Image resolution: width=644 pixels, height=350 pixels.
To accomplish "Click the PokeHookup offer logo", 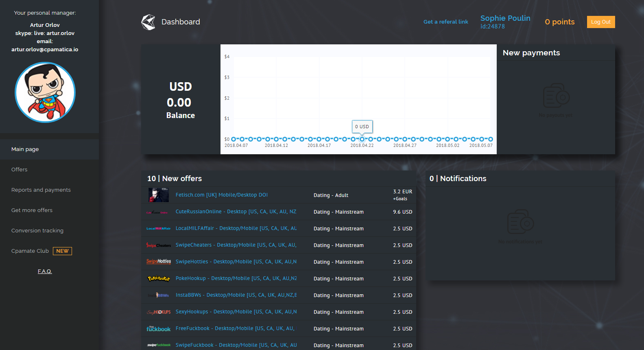I will tap(158, 278).
